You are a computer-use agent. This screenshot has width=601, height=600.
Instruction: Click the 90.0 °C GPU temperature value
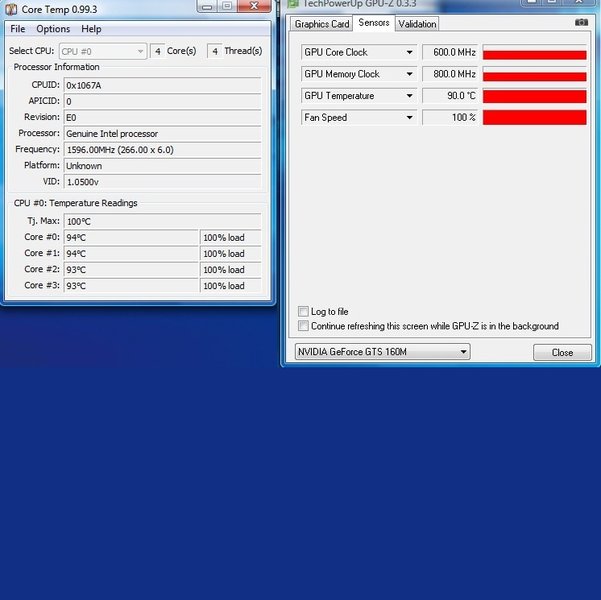point(450,96)
